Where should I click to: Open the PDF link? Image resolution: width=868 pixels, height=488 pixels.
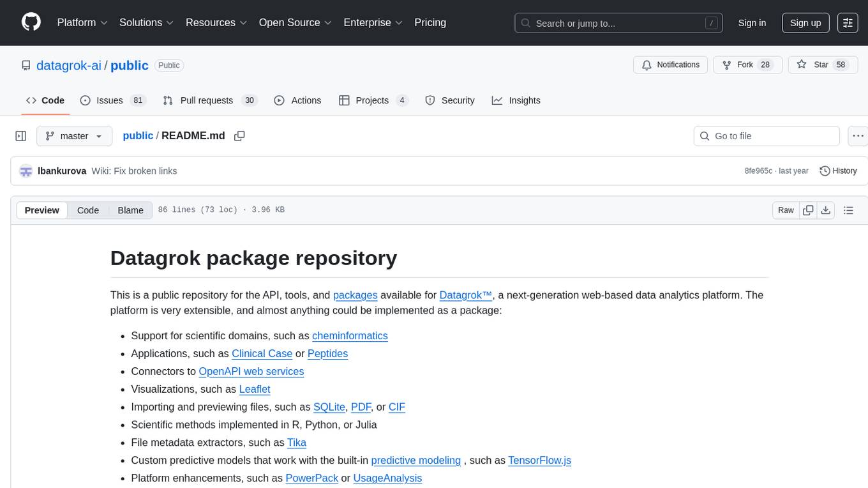(x=361, y=407)
